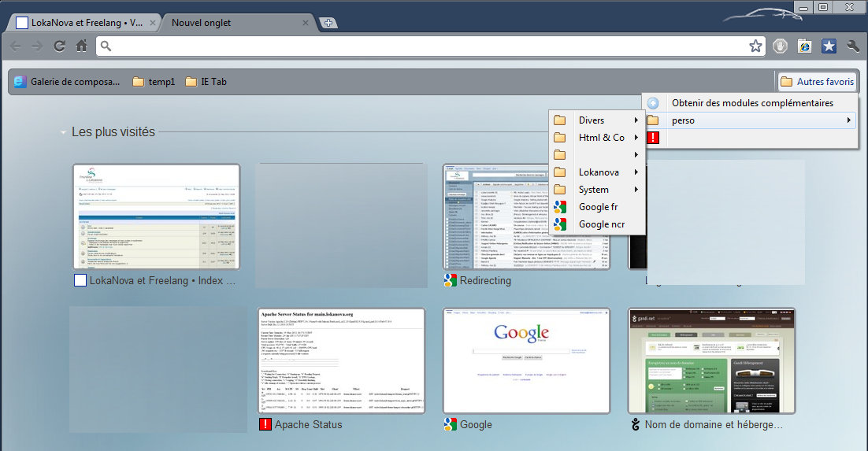
Task: Open the Apache Status thumbnail
Action: pyautogui.click(x=341, y=360)
